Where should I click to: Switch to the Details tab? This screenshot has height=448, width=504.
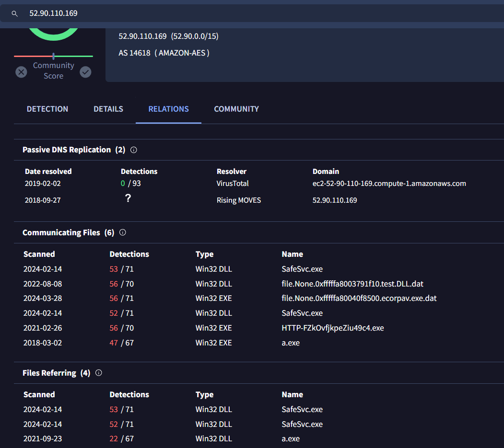(108, 109)
